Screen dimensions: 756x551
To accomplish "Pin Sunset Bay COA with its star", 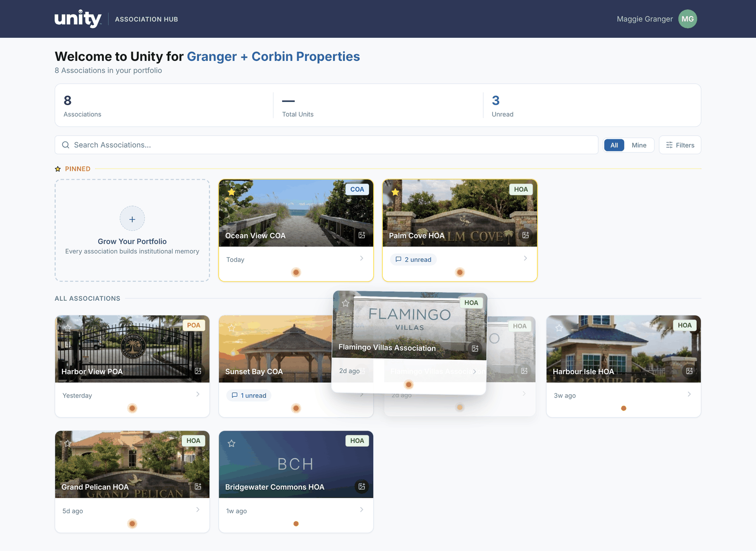I will point(232,328).
